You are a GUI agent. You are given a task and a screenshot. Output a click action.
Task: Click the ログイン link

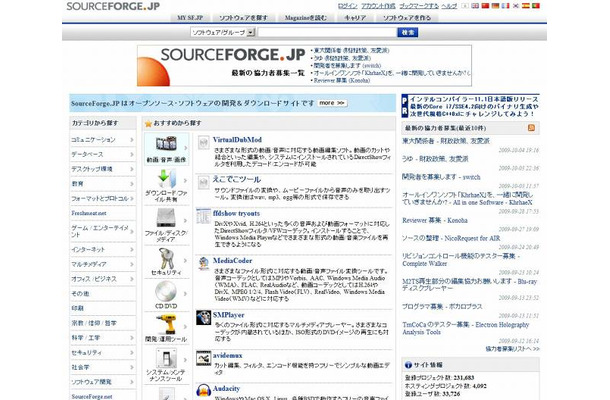pyautogui.click(x=348, y=6)
